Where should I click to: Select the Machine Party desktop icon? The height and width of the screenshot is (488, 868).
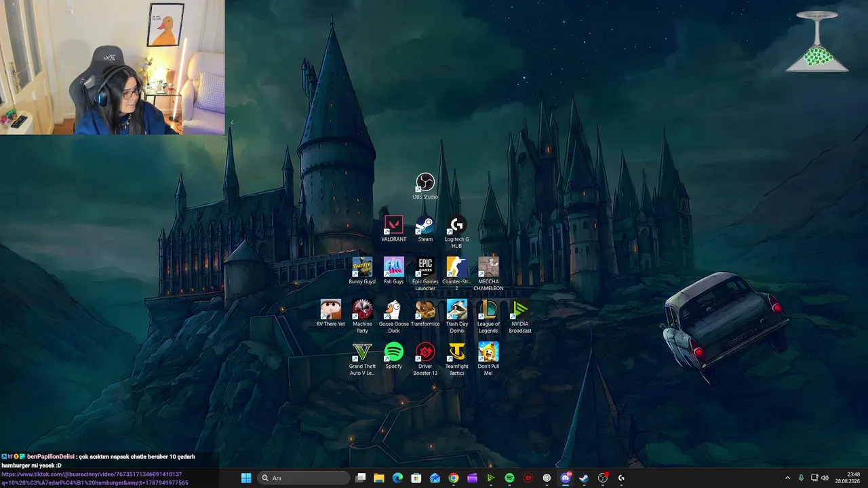click(x=362, y=317)
